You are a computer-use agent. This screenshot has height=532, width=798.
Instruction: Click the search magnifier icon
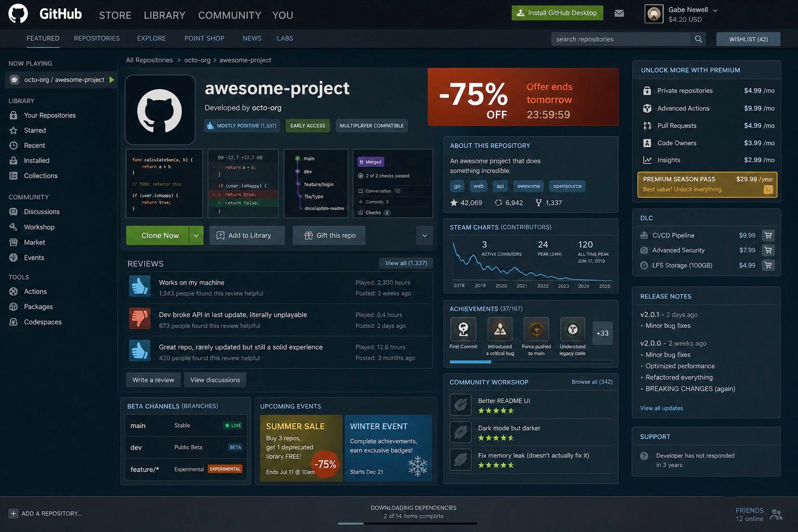point(698,39)
